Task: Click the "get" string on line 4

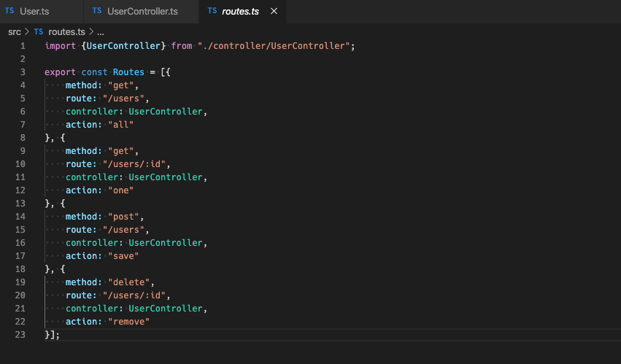Action: pos(121,85)
